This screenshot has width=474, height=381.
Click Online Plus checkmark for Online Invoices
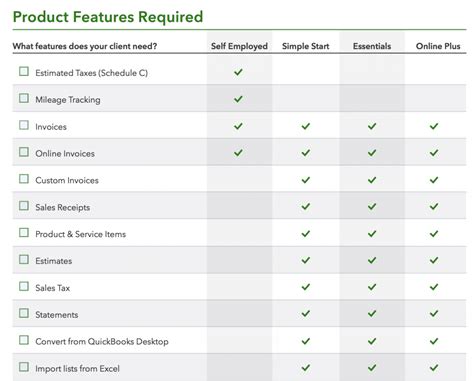pos(434,153)
